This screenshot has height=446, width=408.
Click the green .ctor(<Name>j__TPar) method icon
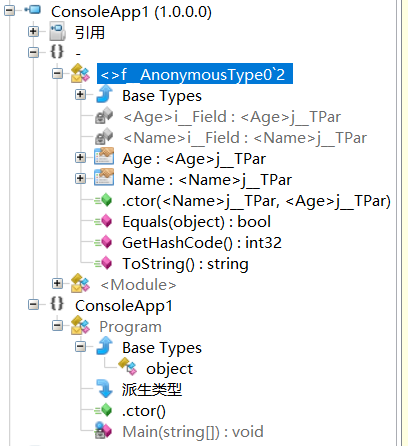(x=104, y=200)
